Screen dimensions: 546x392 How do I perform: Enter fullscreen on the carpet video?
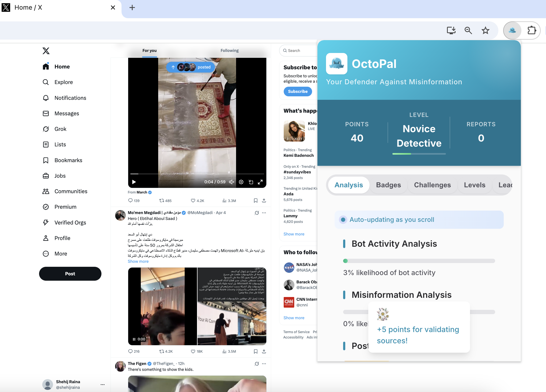tap(260, 182)
